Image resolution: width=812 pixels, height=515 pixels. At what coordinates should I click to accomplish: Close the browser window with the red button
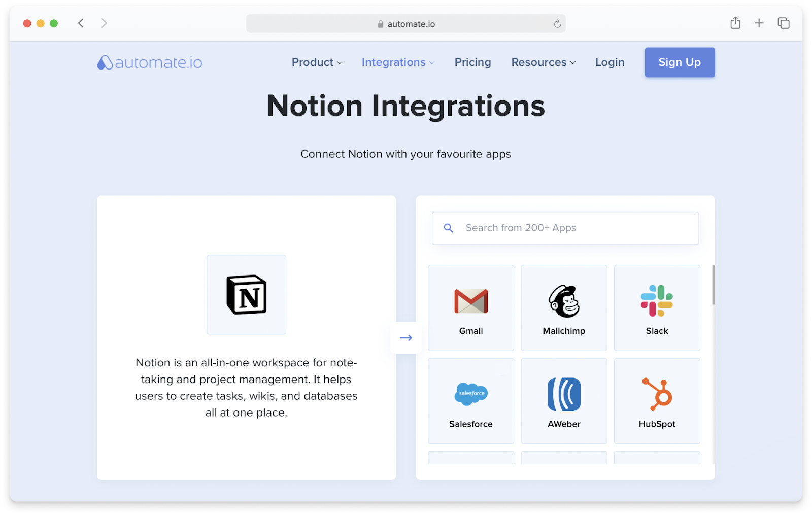point(27,23)
